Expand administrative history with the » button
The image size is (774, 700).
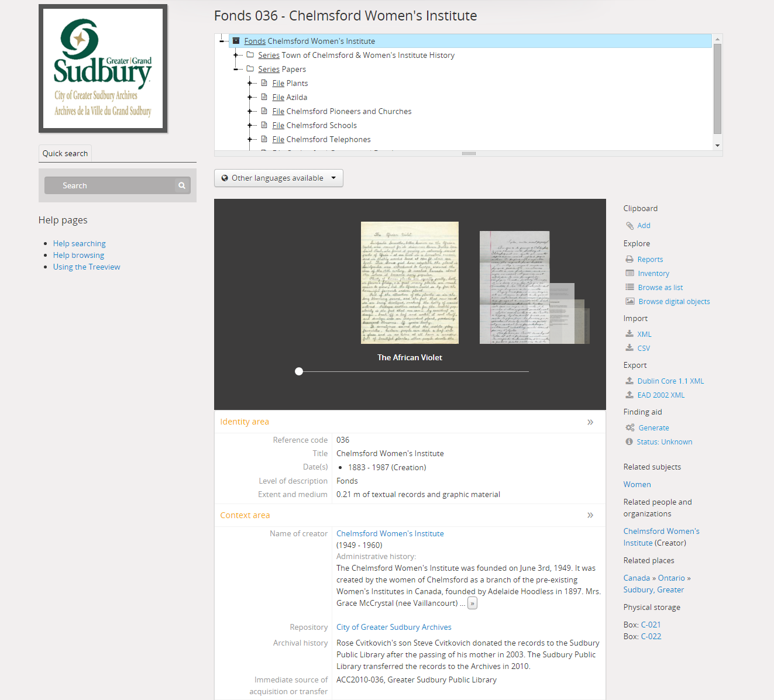(x=472, y=603)
